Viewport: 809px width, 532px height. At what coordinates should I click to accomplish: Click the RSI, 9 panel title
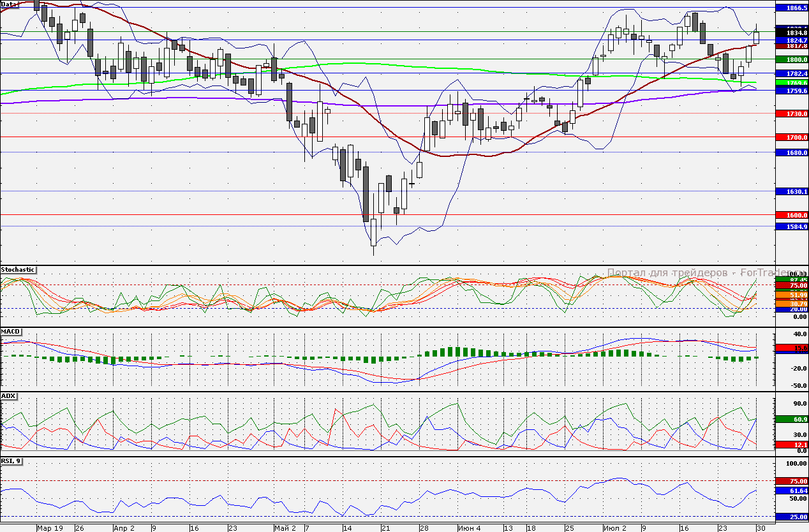tap(12, 460)
